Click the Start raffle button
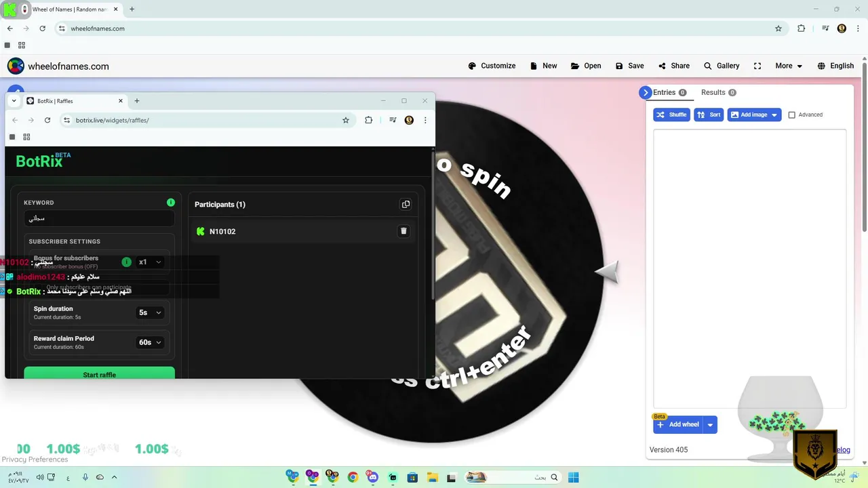The image size is (868, 488). point(99,374)
